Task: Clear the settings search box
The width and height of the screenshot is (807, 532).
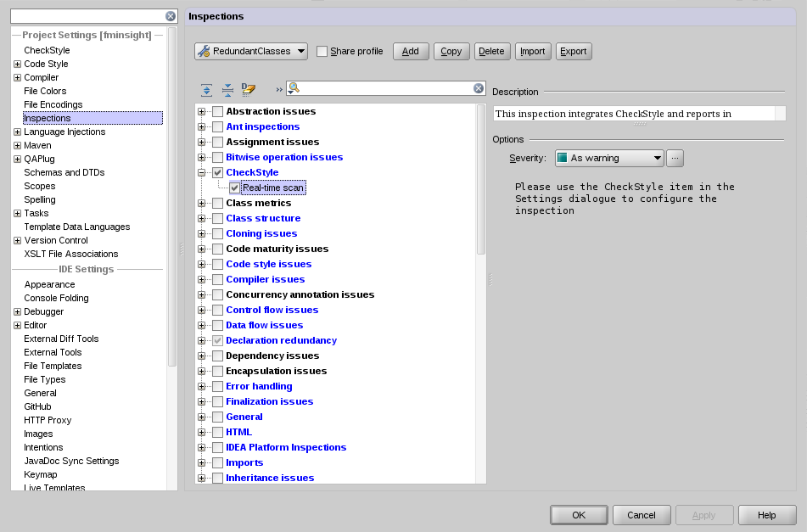Action: pyautogui.click(x=171, y=16)
